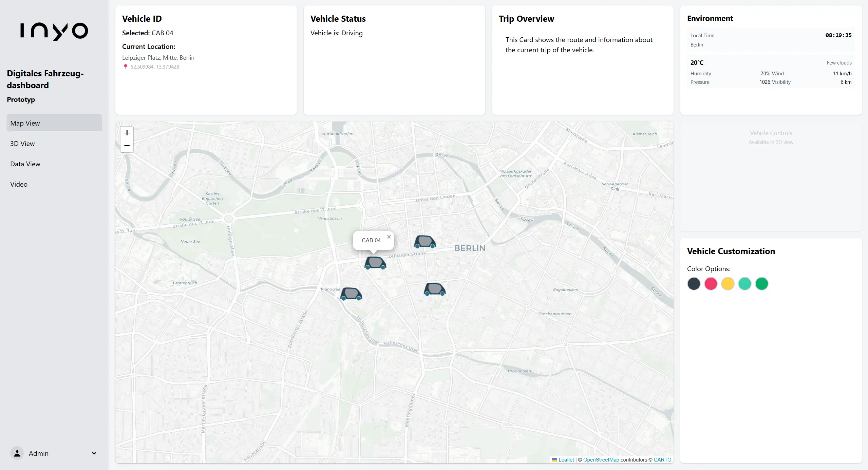Screen dimensions: 868x470
Task: Click CAB 04 popup label
Action: point(371,240)
